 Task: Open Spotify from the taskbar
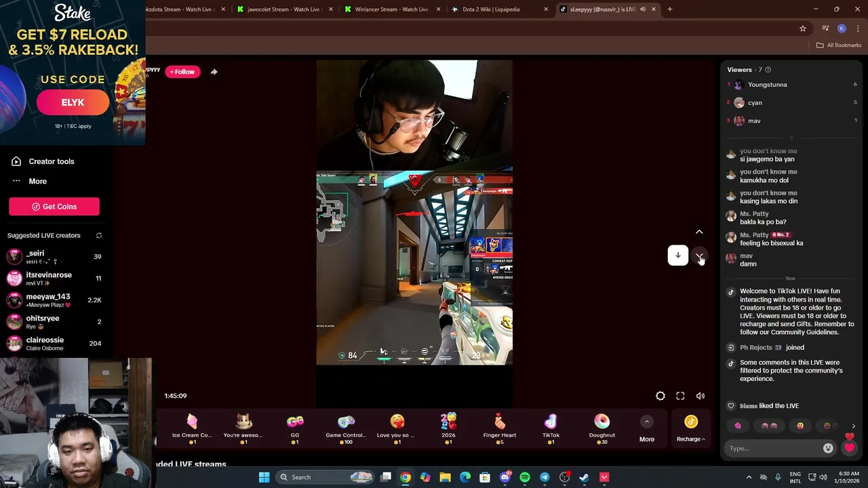pos(525,477)
